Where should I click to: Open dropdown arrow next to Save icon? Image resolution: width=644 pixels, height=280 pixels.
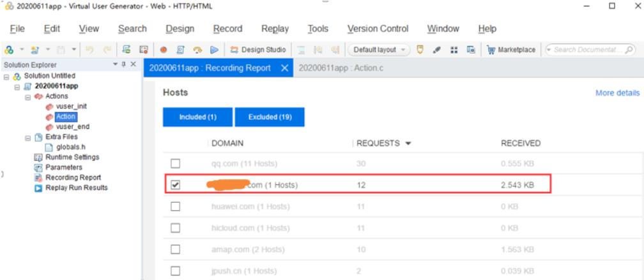(x=74, y=50)
